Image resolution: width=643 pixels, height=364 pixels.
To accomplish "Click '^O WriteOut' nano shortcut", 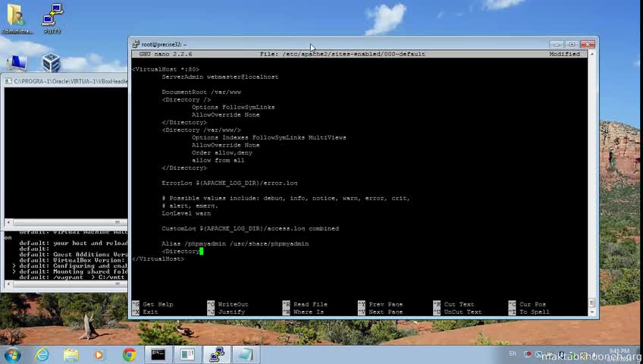I will (227, 305).
